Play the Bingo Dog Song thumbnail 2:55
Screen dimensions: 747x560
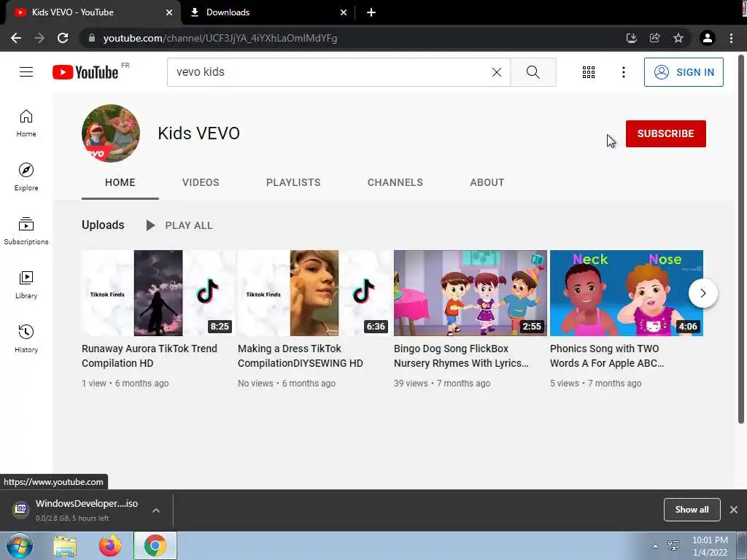[471, 293]
